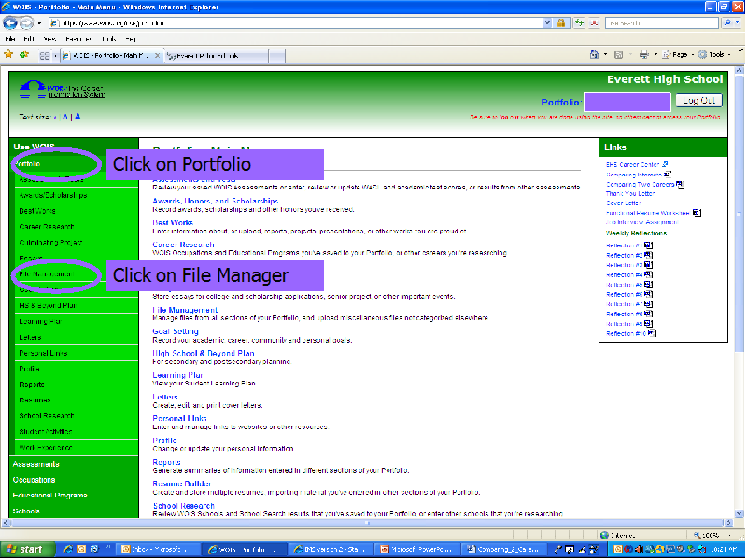The height and width of the screenshot is (560, 747).
Task: Click the High School & Beyond Plan link
Action: pyautogui.click(x=204, y=354)
